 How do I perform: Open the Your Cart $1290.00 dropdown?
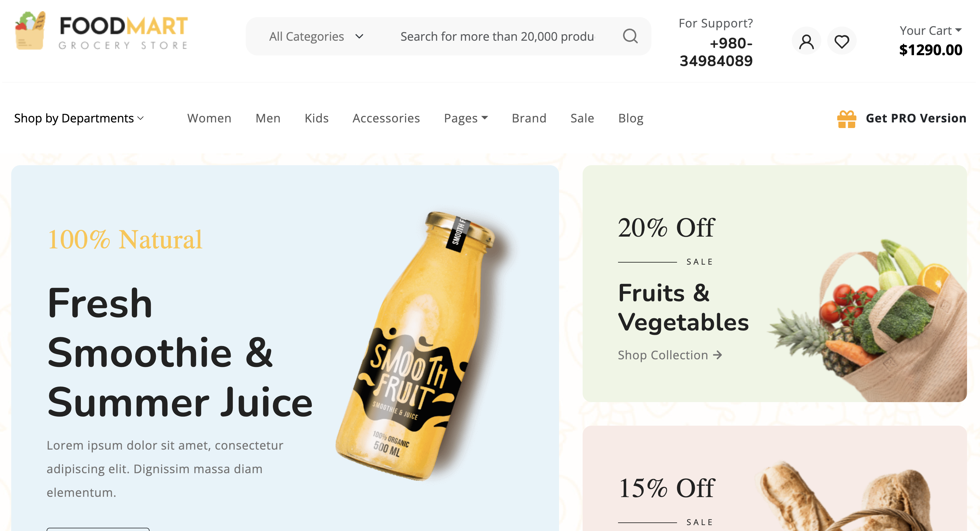click(930, 41)
